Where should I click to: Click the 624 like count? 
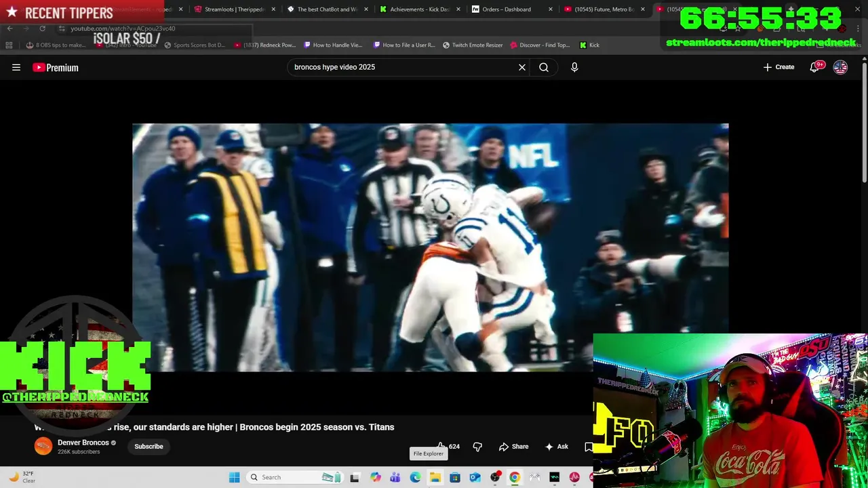[454, 447]
